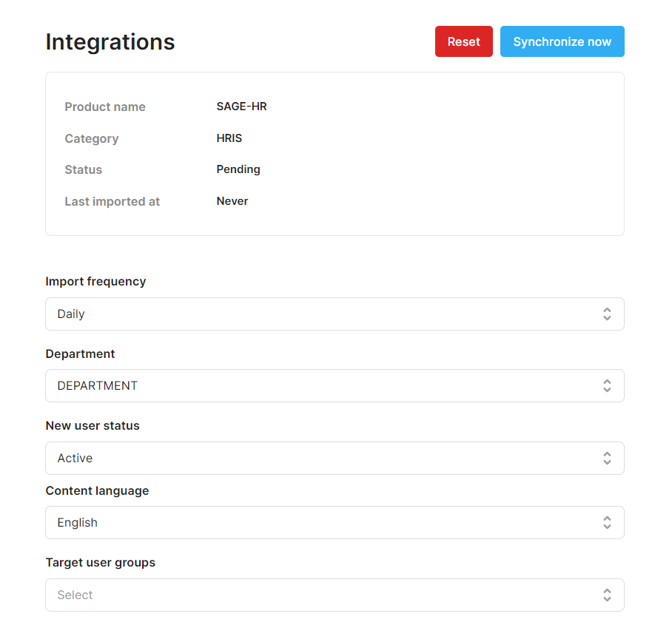Click the chevron icon in New user status

point(607,458)
